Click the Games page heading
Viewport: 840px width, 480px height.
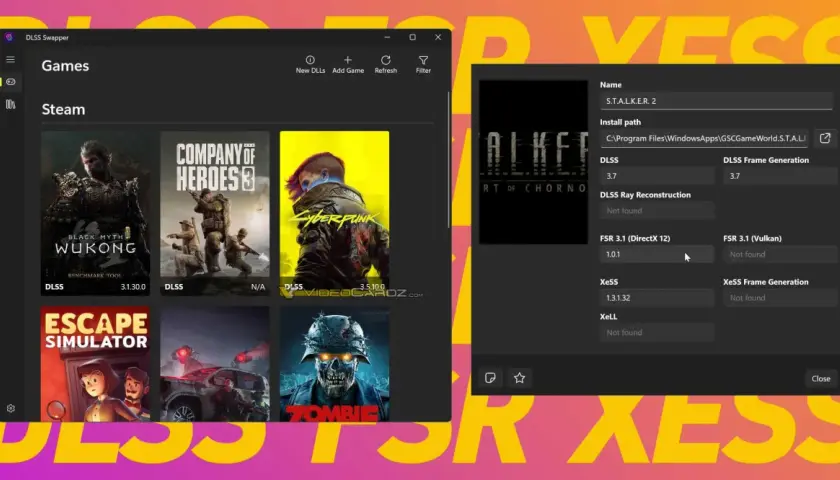65,66
